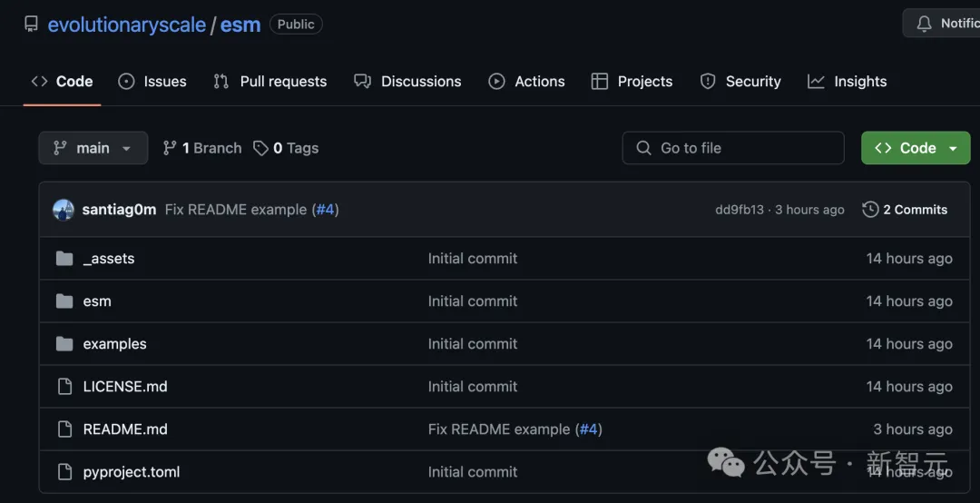Open the examples folder
The image size is (980, 503).
click(x=114, y=344)
